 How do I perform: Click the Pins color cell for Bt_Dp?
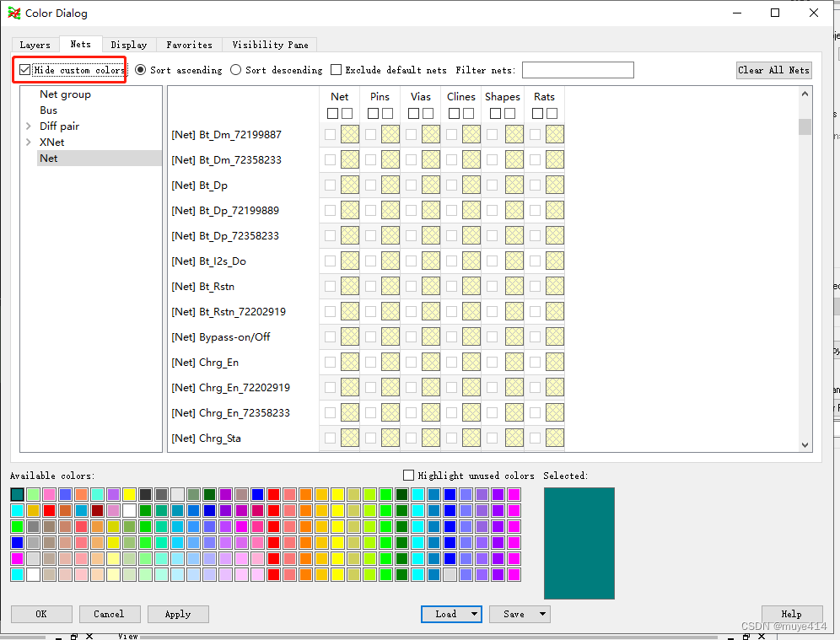click(x=390, y=185)
